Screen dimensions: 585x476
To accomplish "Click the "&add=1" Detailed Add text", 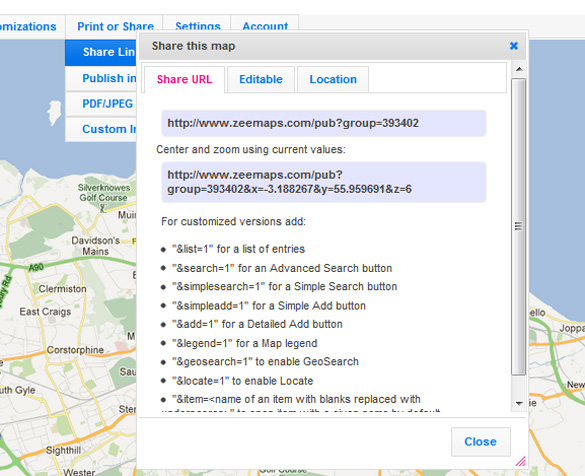I will pos(257,324).
